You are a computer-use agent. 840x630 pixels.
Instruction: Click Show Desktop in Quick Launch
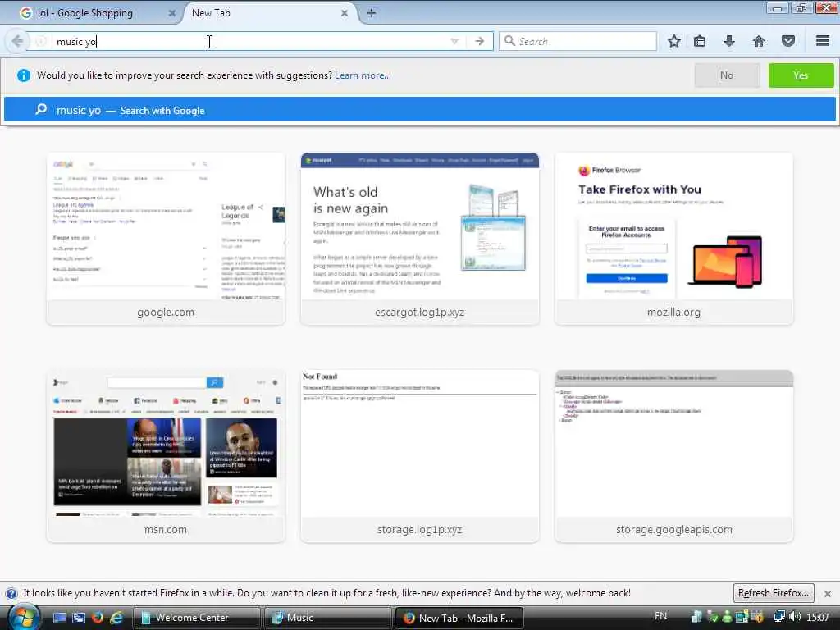point(59,618)
